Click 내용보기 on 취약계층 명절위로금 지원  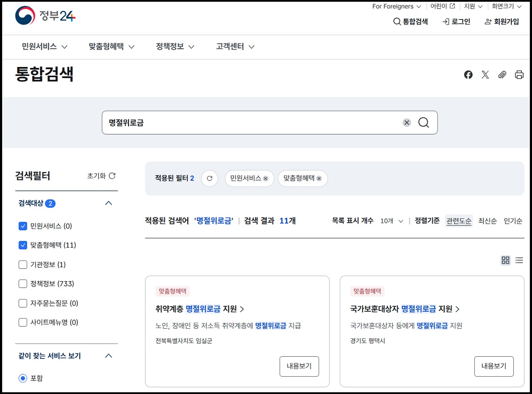point(299,366)
